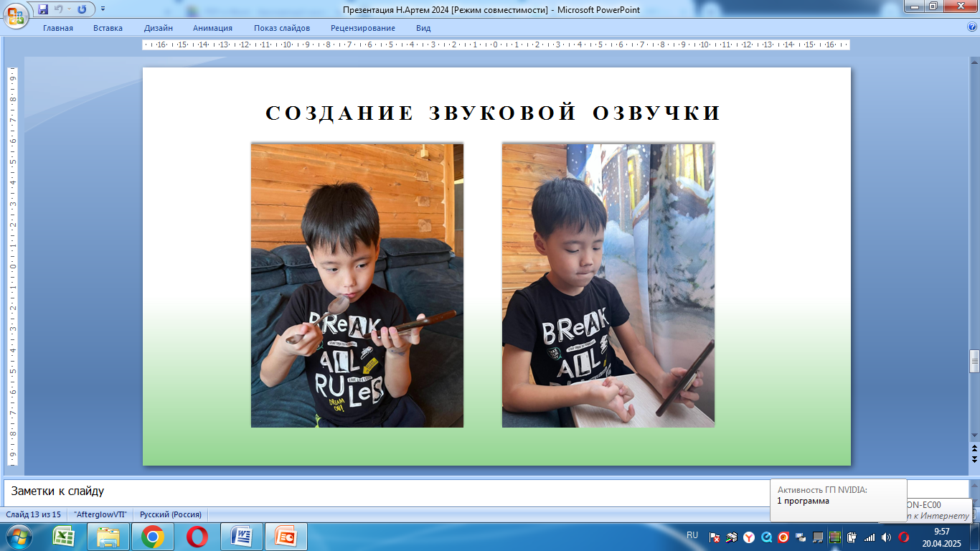Open the volume speaker tray icon
Screen dimensions: 980x551
click(x=886, y=537)
